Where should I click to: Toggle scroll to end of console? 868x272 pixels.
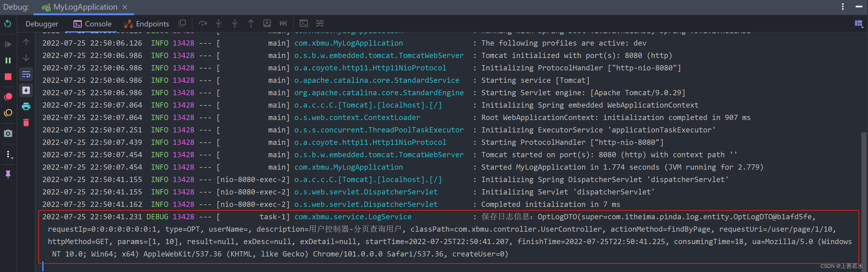point(26,90)
